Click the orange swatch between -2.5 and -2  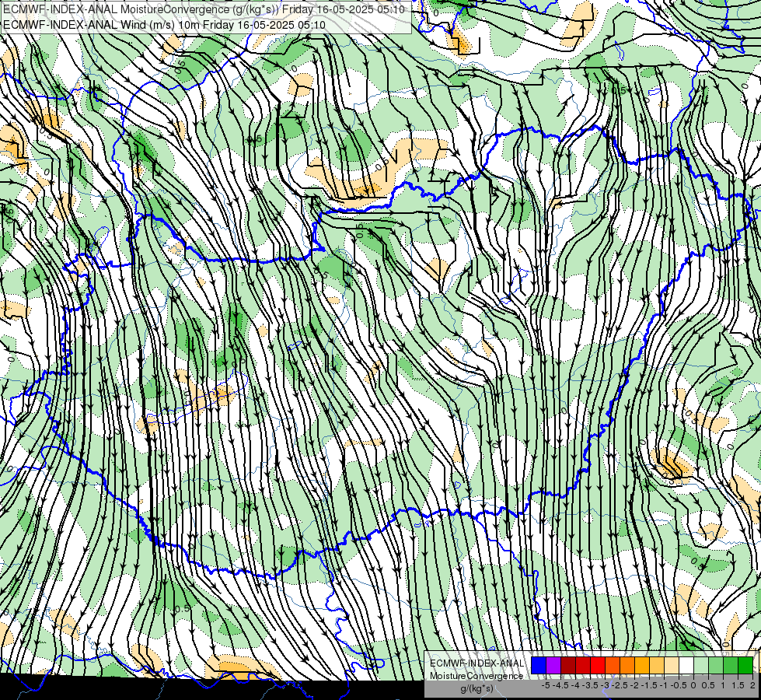click(x=627, y=666)
